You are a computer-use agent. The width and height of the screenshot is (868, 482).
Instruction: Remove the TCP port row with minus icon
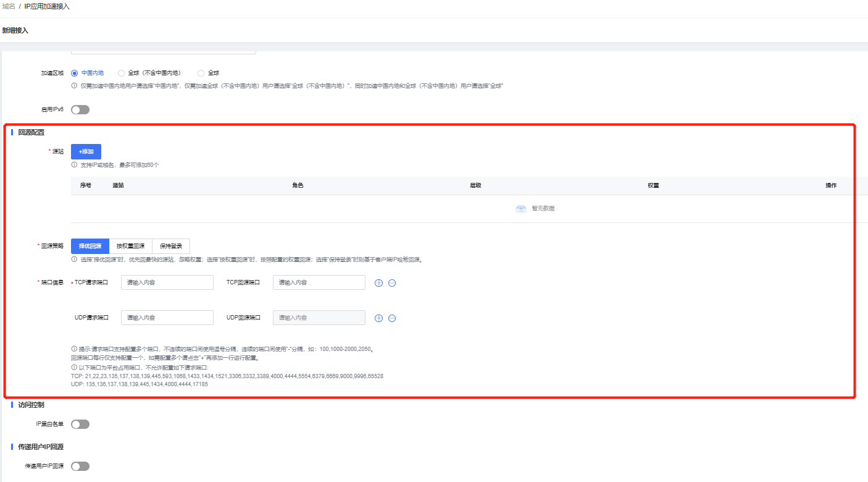[x=392, y=283]
